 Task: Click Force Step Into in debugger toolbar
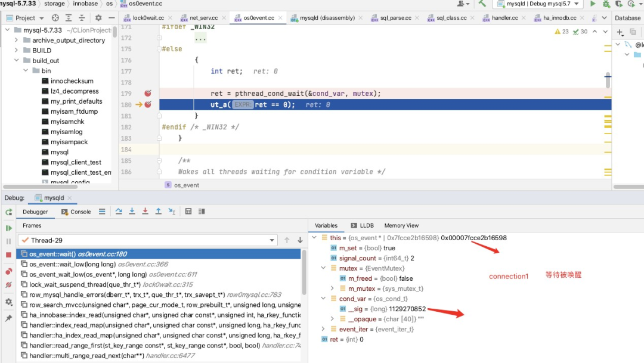145,212
